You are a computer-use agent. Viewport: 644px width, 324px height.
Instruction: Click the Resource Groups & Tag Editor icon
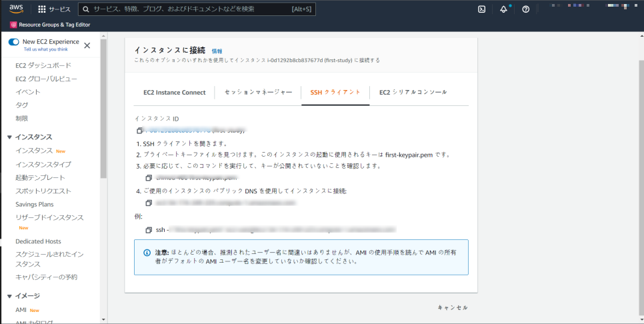(13, 25)
